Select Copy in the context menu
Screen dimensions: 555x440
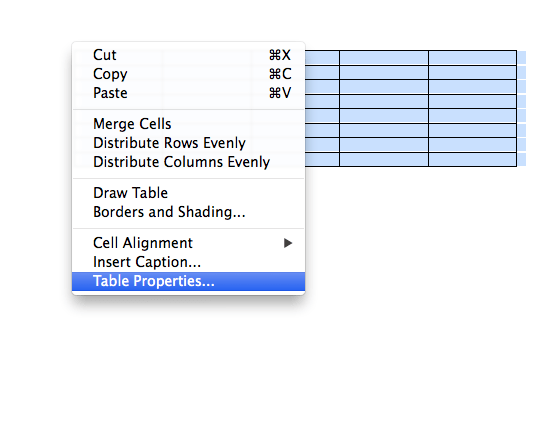188,74
